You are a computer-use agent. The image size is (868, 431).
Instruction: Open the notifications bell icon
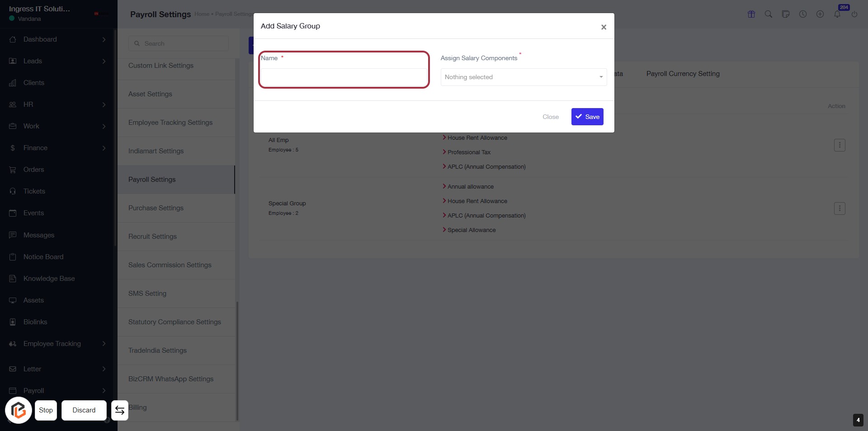coord(837,14)
